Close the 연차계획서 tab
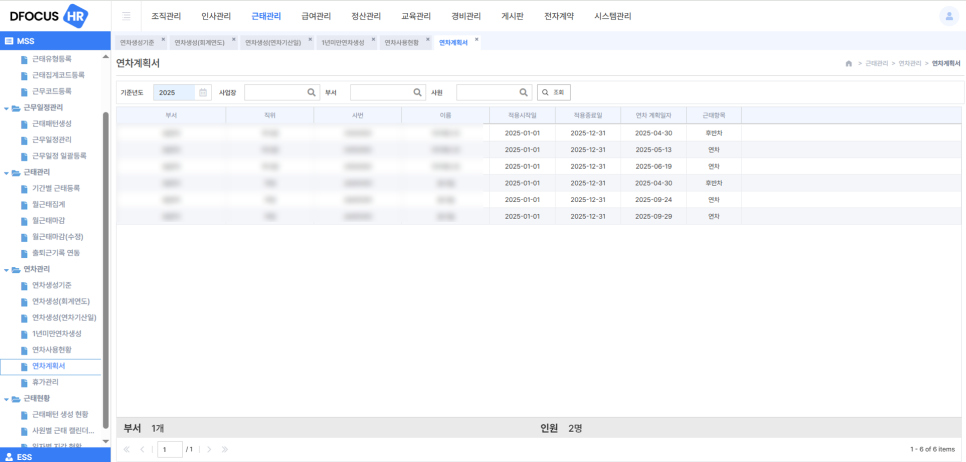The width and height of the screenshot is (966, 462). point(477,39)
